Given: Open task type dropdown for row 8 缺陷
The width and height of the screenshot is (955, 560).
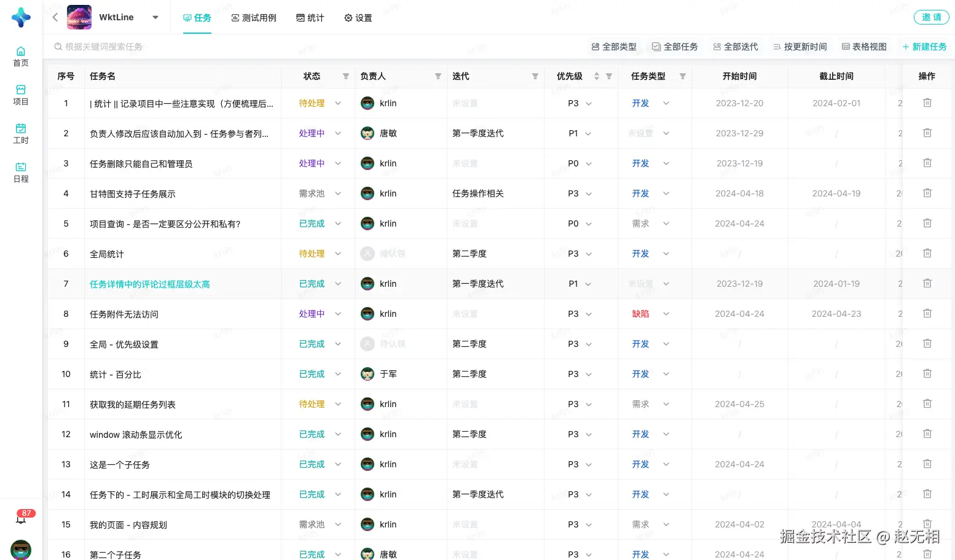Looking at the screenshot, I should [x=666, y=314].
